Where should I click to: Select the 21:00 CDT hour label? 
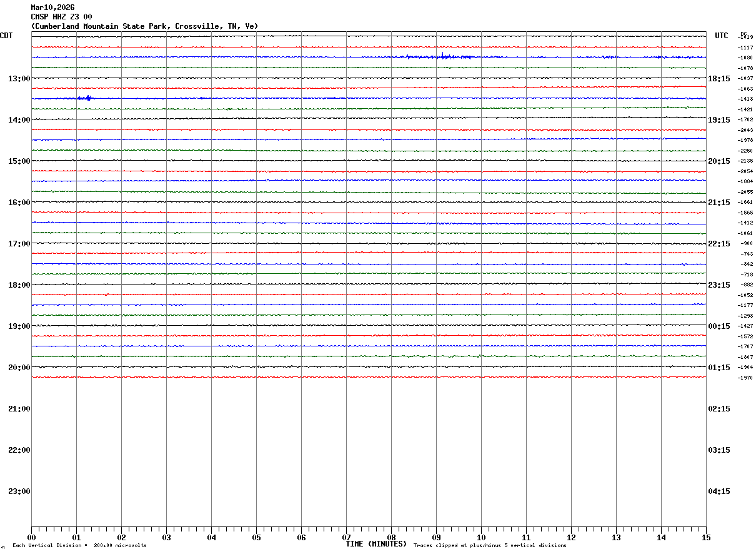[x=19, y=409]
